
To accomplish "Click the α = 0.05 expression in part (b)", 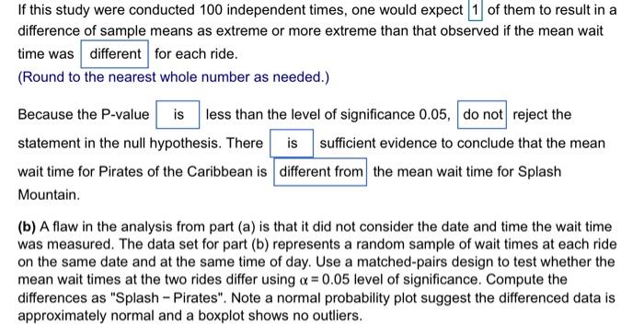I will (x=326, y=280).
